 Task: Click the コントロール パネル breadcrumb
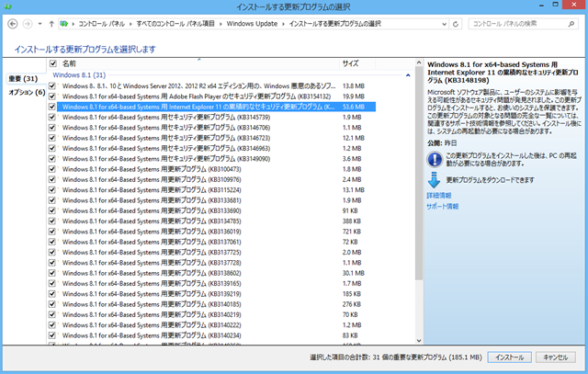click(x=101, y=24)
